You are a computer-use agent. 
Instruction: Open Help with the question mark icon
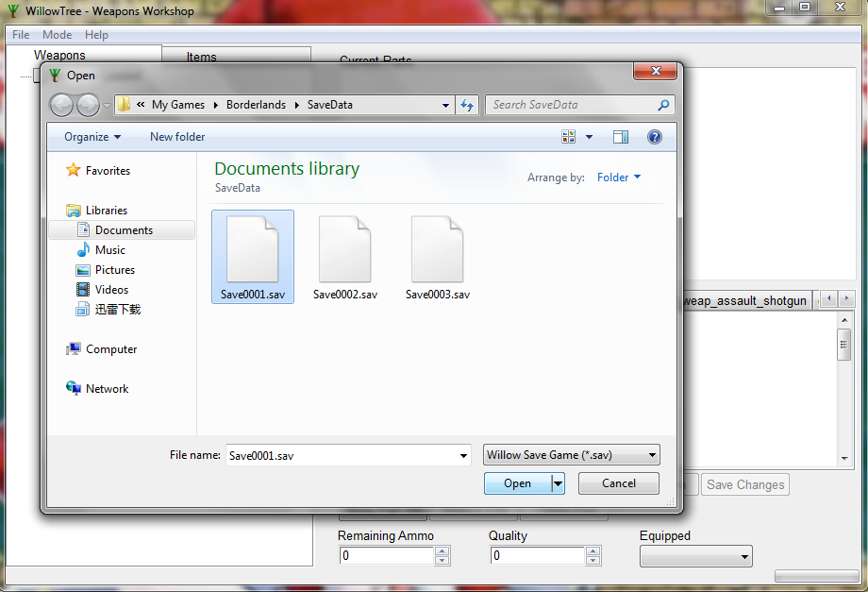[655, 137]
